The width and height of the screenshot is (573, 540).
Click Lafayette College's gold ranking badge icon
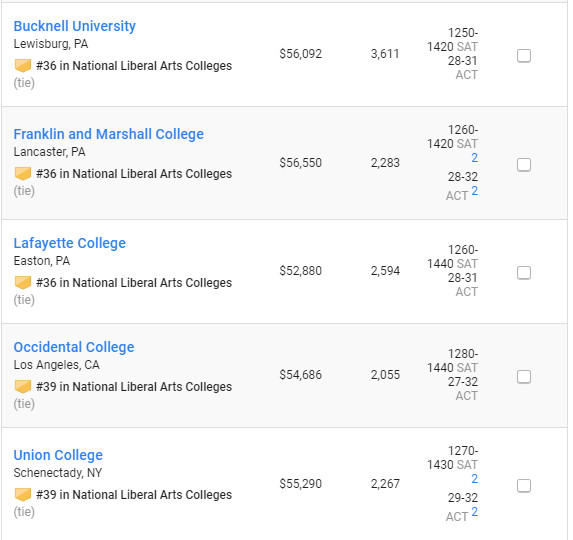click(x=23, y=283)
